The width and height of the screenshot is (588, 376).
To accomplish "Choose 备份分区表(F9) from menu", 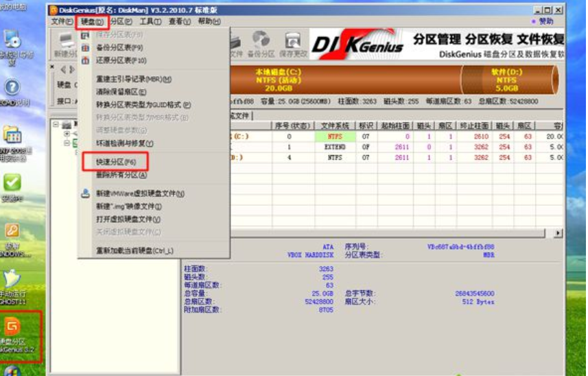I will (x=154, y=47).
